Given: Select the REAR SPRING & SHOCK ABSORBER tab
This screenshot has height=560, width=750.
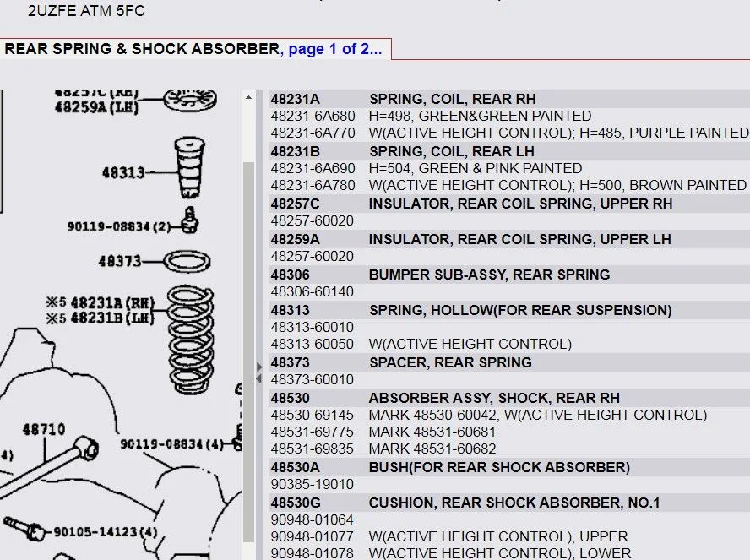Looking at the screenshot, I should click(141, 49).
